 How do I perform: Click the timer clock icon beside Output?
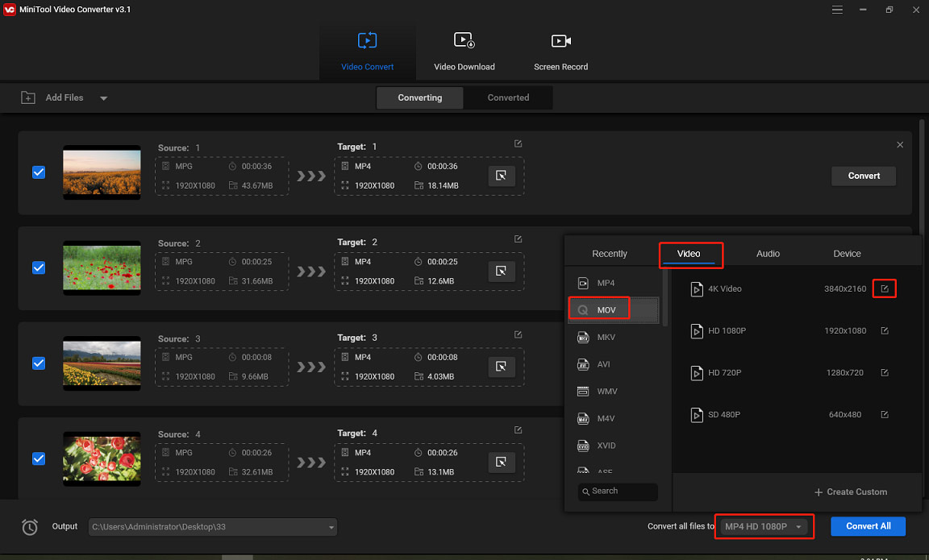pos(30,527)
